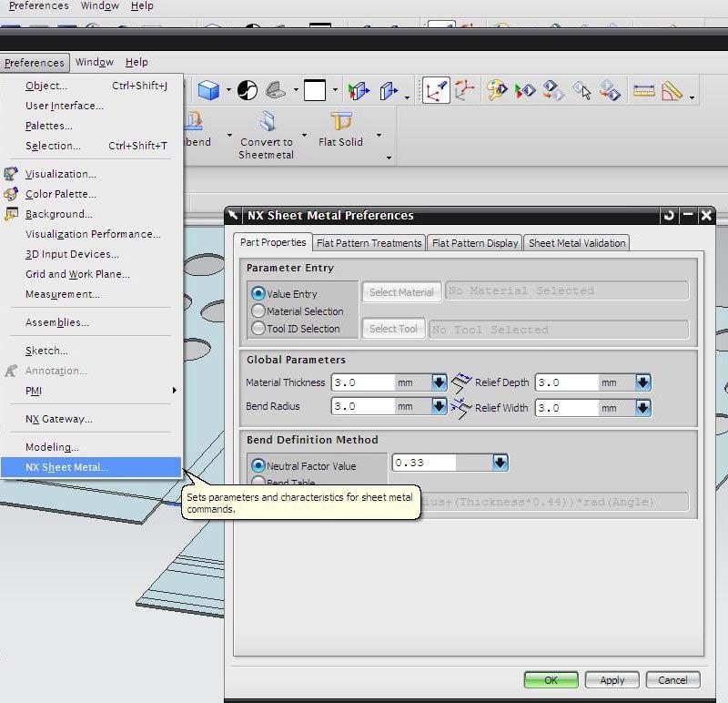
Task: Switch to the Part Properties tab
Action: coord(273,242)
